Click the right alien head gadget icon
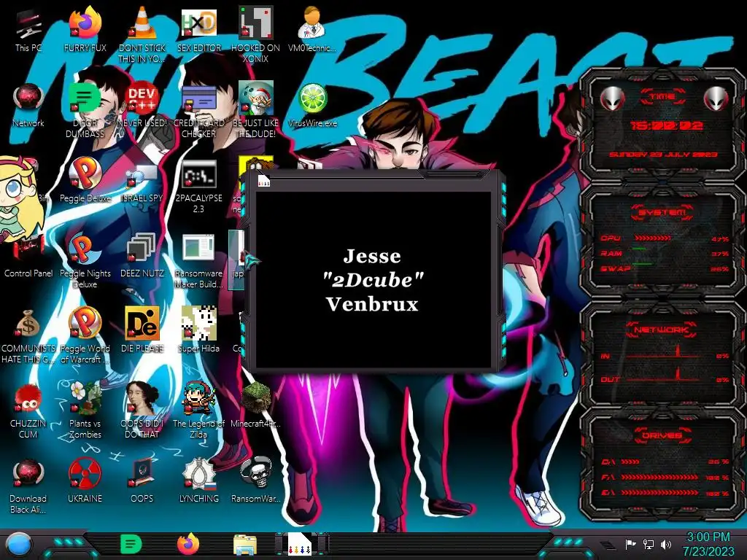 coord(716,99)
